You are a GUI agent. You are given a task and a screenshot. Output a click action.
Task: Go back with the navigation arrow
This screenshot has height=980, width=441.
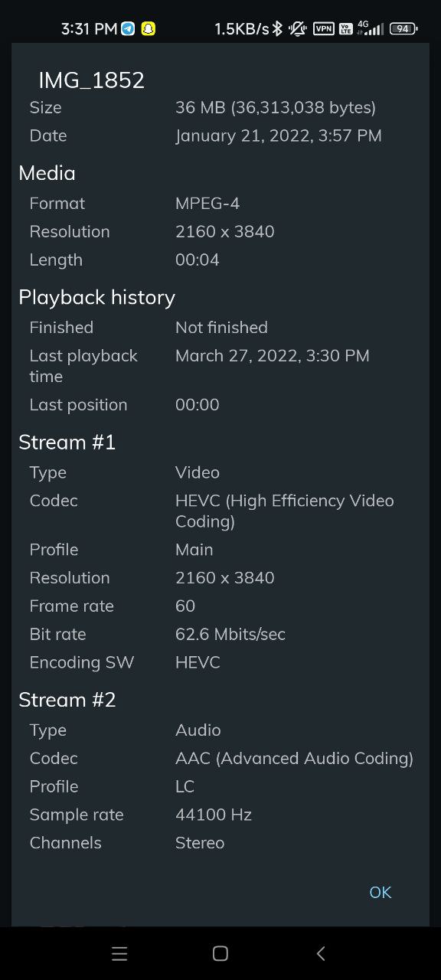pyautogui.click(x=321, y=953)
